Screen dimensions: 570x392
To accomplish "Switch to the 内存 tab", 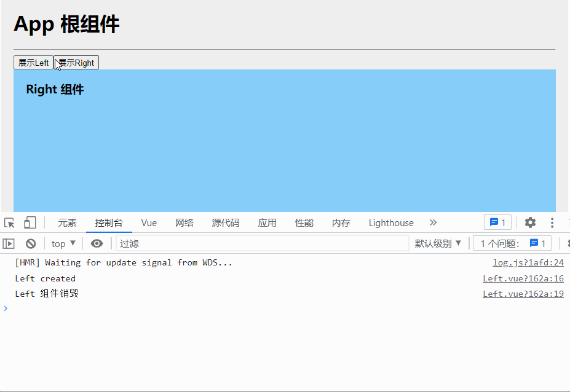I will click(341, 222).
